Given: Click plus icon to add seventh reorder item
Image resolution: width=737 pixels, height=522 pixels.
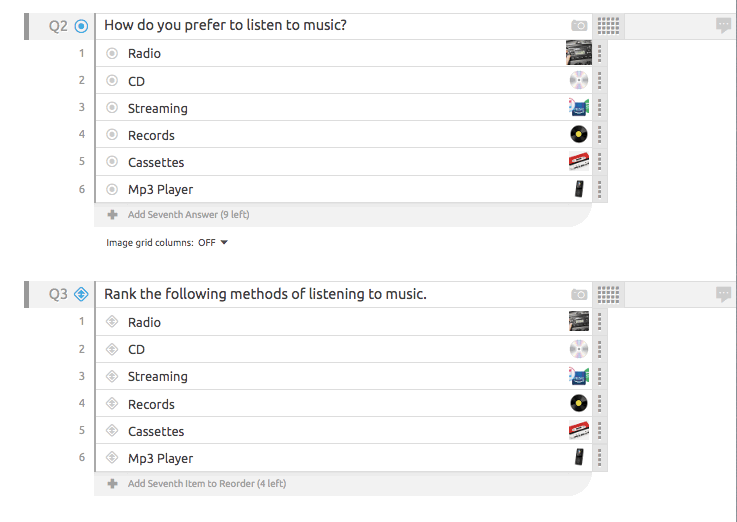Looking at the screenshot, I should [x=112, y=483].
